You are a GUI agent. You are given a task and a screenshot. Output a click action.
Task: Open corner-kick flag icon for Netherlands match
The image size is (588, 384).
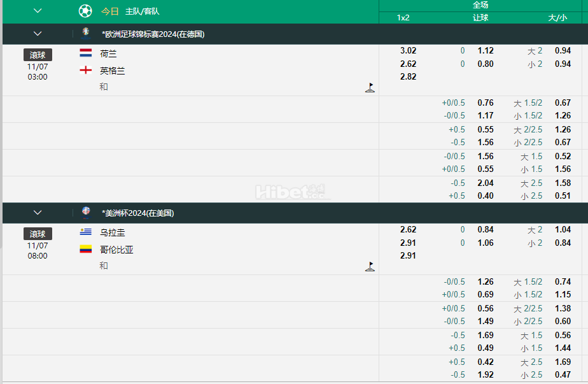pyautogui.click(x=370, y=87)
